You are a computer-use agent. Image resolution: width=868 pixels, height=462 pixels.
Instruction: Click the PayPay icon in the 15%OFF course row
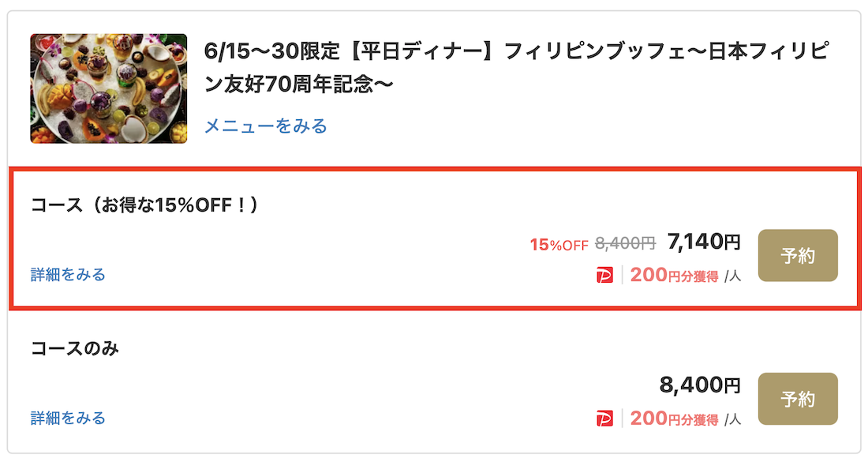[x=604, y=275]
